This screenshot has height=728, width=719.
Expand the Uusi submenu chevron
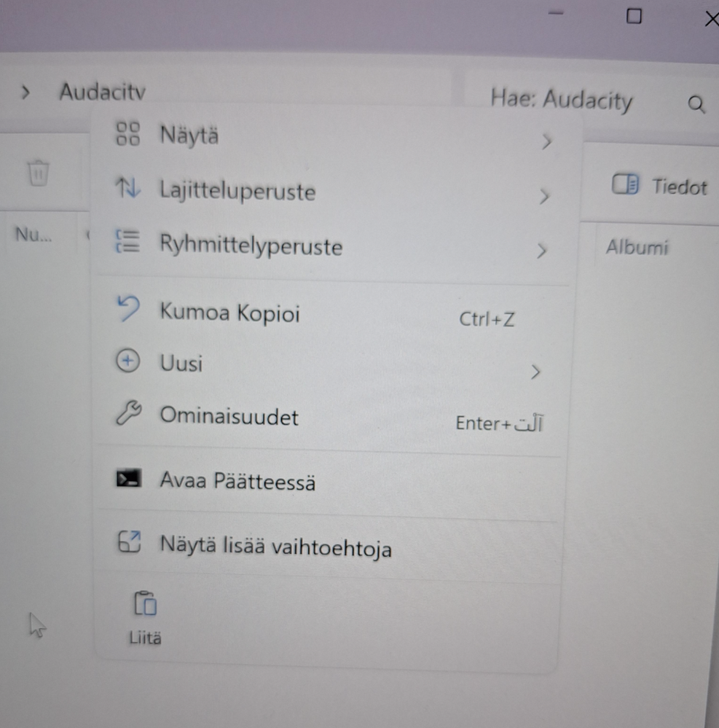(535, 372)
